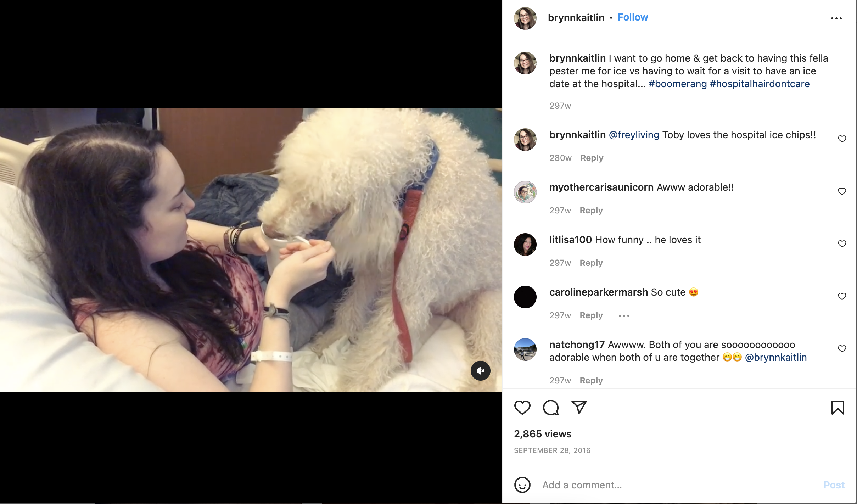Open the comment bubble icon

click(x=551, y=408)
